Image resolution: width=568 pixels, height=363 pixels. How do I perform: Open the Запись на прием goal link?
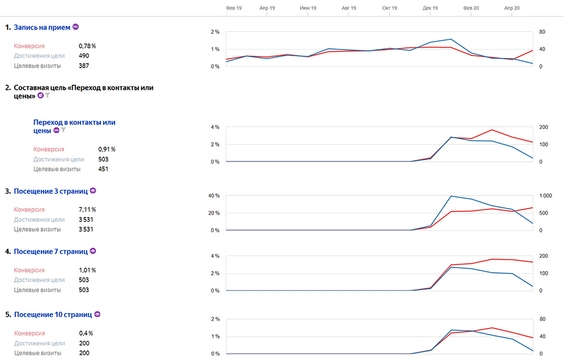coord(42,28)
